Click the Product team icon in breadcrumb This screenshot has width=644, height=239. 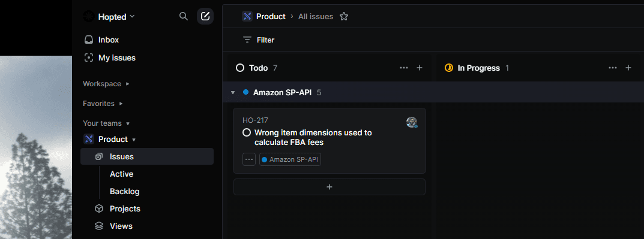247,16
